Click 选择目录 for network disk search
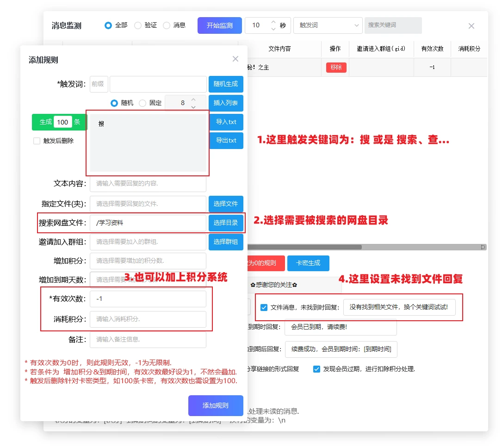 226,223
